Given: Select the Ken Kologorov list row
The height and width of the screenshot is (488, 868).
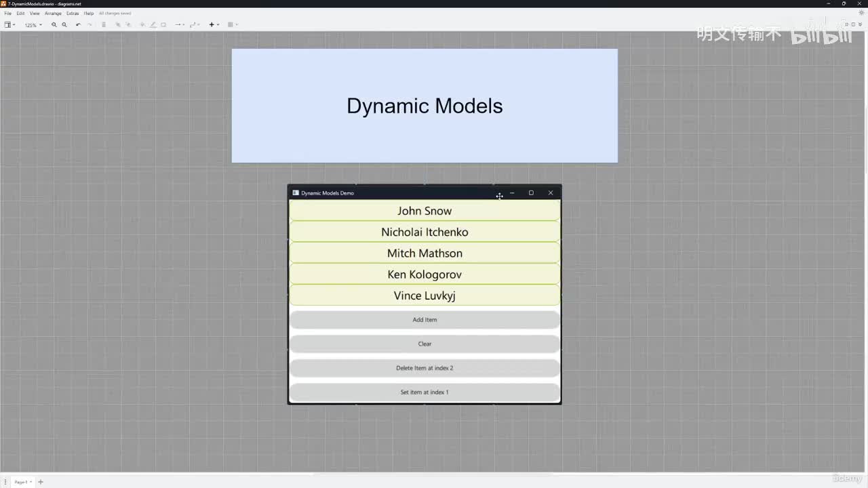Looking at the screenshot, I should (x=425, y=274).
